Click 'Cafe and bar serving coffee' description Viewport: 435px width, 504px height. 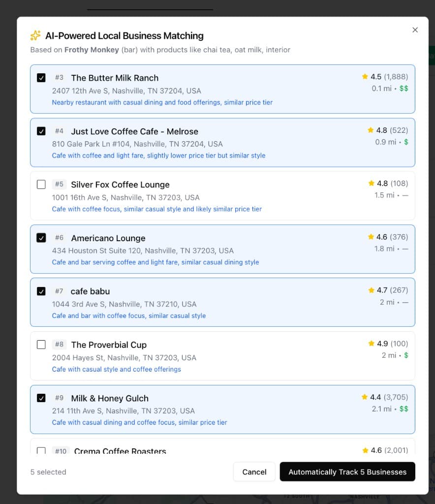[155, 262]
